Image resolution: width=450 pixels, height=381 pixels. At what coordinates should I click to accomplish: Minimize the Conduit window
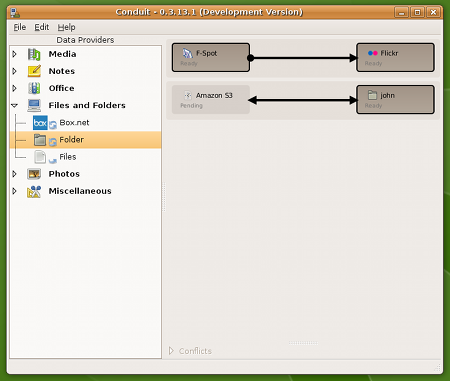tap(401, 13)
